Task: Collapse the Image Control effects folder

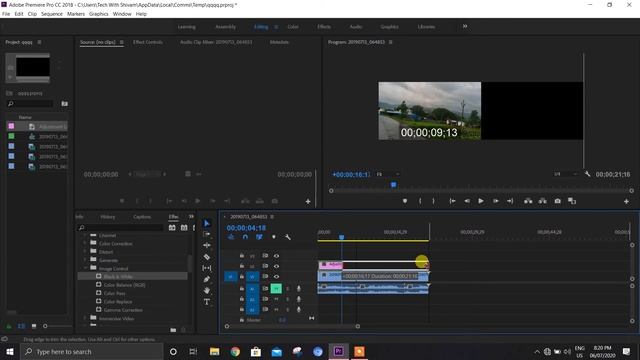Action: (x=85, y=268)
